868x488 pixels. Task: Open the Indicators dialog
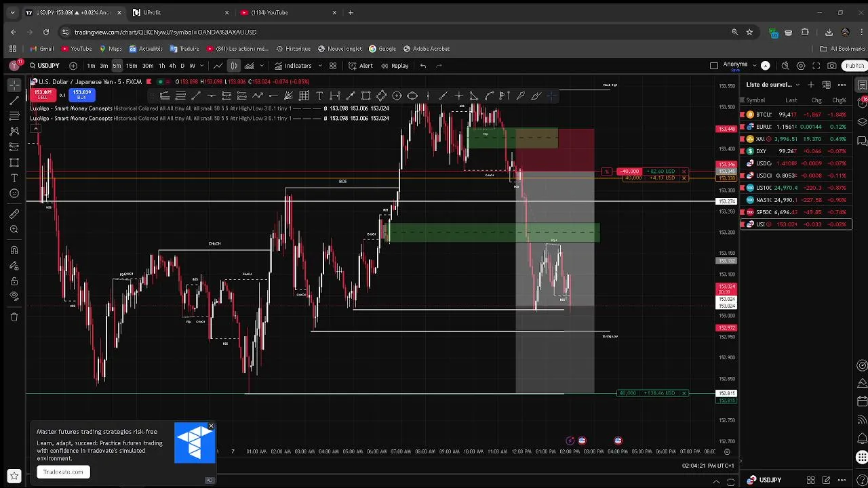[x=293, y=66]
